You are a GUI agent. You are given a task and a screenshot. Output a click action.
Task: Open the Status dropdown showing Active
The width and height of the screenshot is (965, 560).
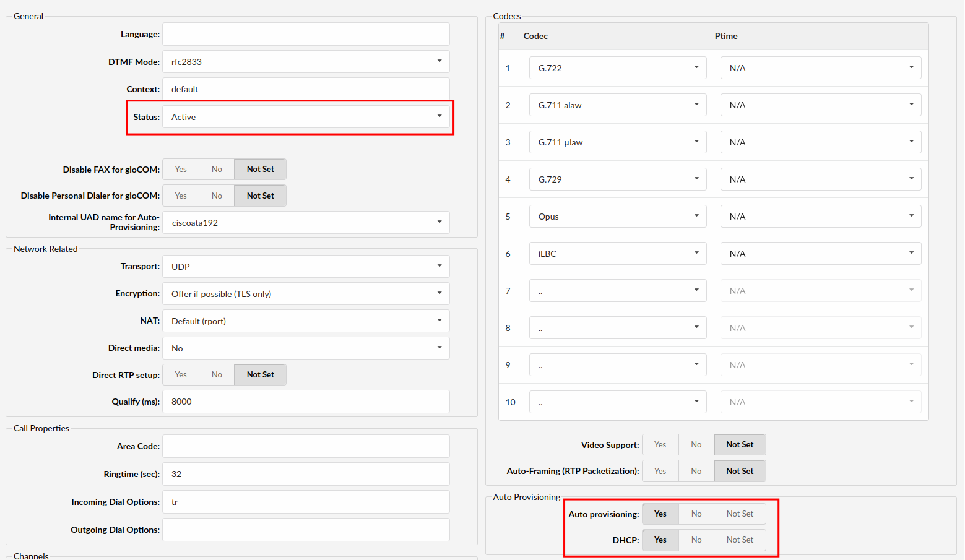[306, 117]
